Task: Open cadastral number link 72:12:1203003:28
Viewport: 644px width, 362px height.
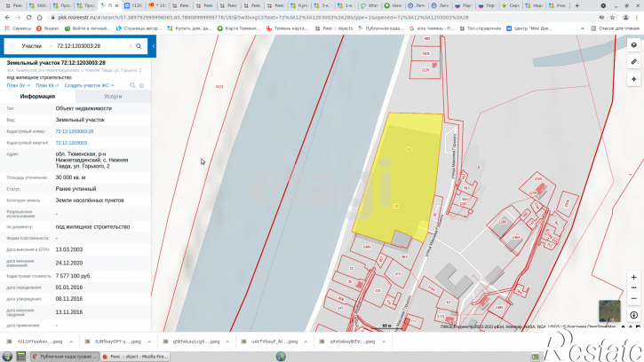Action: (x=75, y=131)
